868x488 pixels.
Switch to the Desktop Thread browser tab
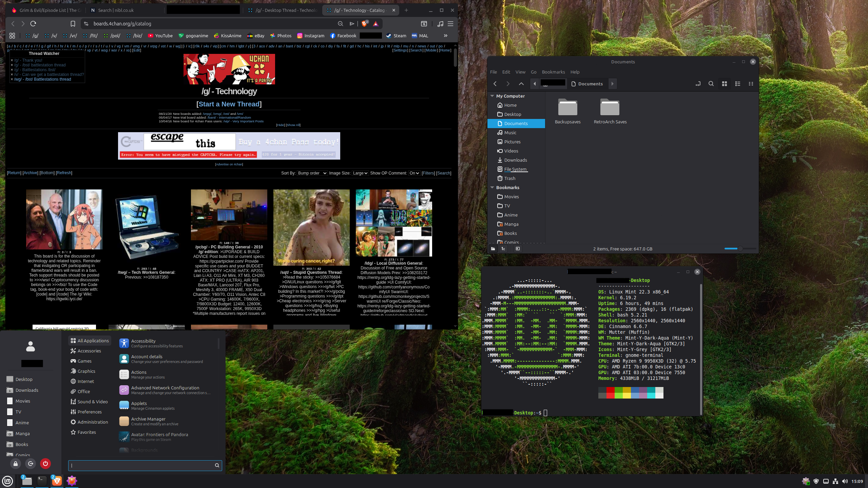[x=283, y=10]
